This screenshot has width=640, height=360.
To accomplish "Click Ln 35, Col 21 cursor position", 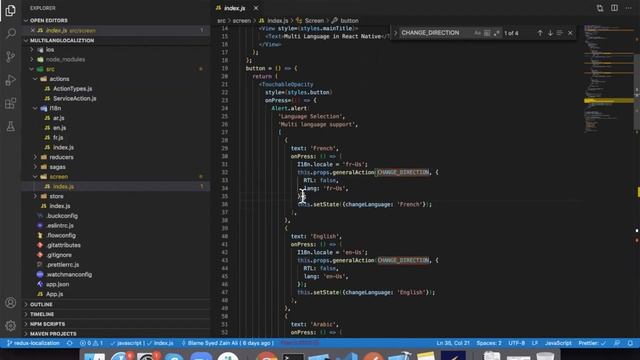I will [453, 343].
